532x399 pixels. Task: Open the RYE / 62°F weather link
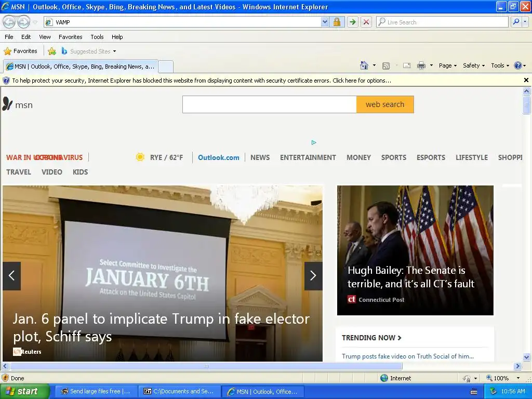tap(166, 157)
